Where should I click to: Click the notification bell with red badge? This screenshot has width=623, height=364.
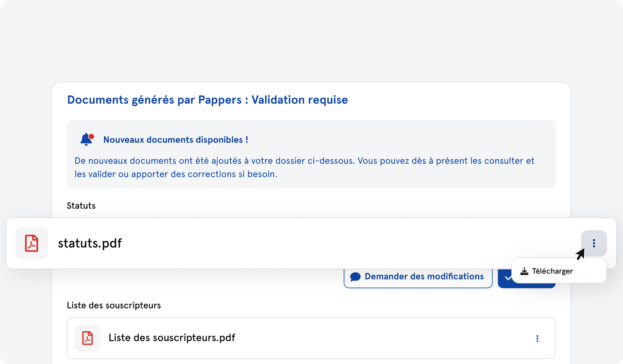[87, 139]
